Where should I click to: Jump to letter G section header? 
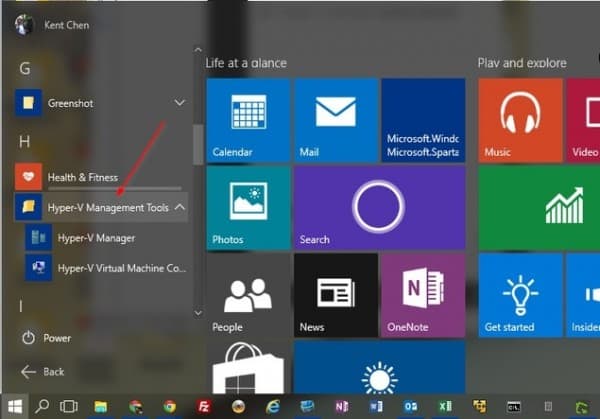[x=25, y=69]
